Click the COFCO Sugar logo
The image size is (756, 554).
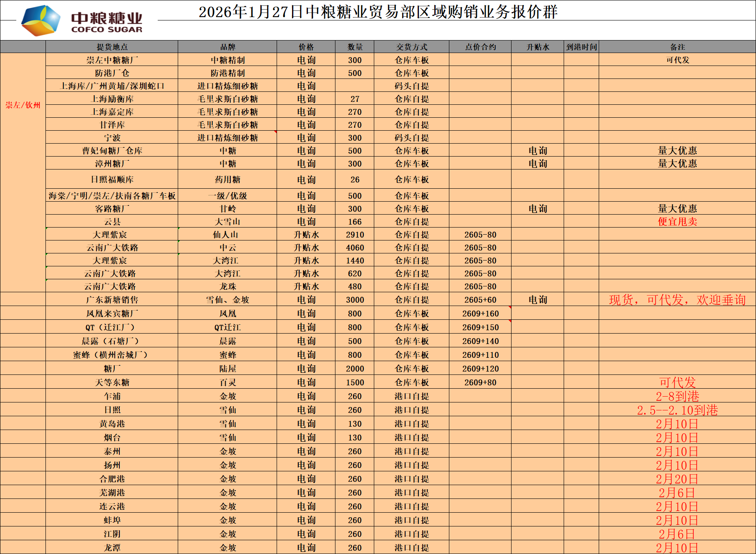coord(82,20)
